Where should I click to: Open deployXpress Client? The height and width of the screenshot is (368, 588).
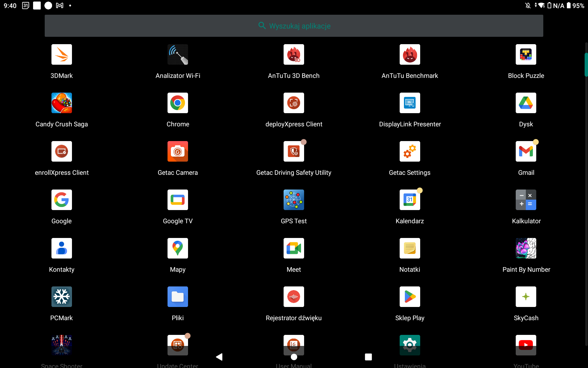294,103
